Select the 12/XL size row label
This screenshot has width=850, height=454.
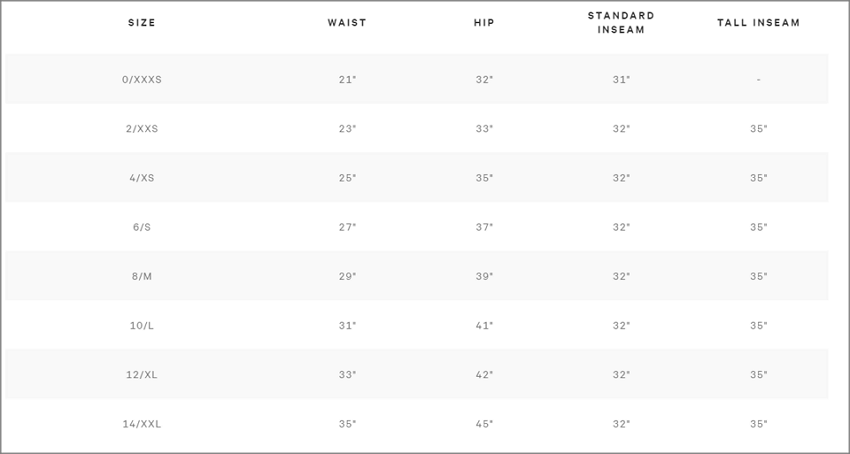coord(141,375)
